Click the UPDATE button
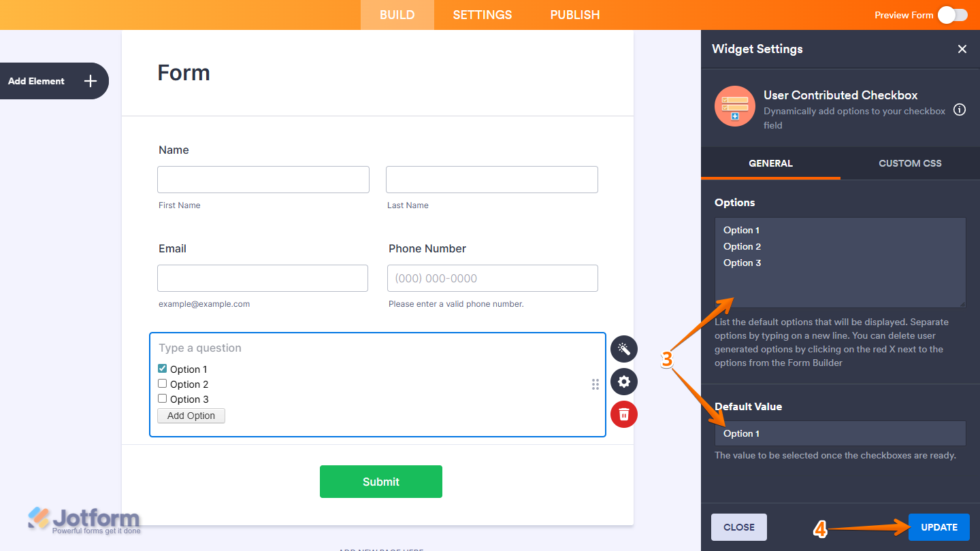 tap(938, 527)
